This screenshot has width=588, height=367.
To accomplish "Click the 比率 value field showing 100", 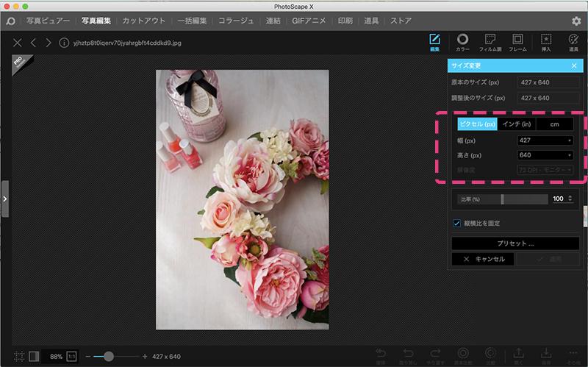I will (x=559, y=199).
